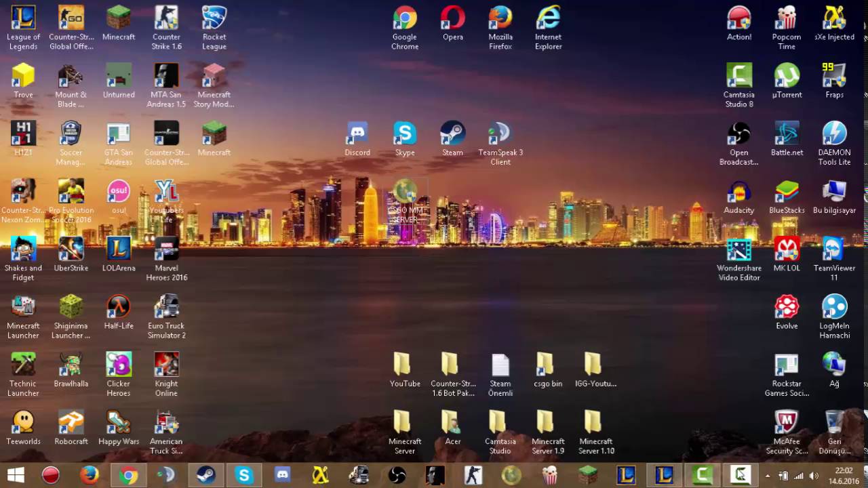Open Geri Dönüşüm recycle bin

[x=834, y=431]
